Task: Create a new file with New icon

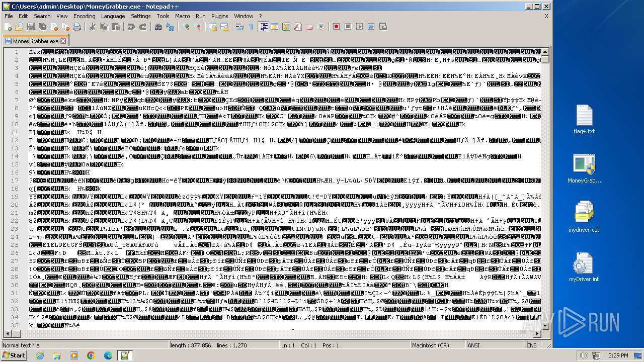Action: point(8,27)
